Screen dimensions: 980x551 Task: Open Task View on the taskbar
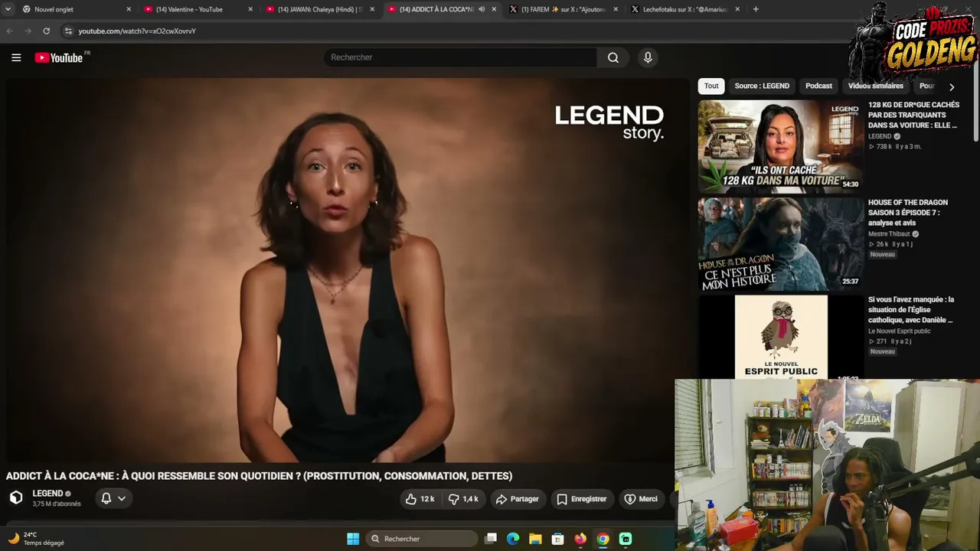(x=491, y=539)
